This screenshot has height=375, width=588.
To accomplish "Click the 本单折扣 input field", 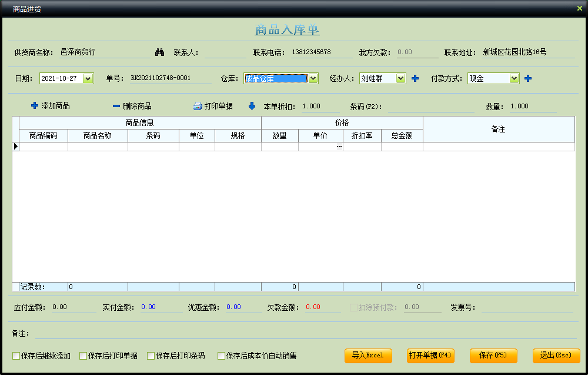I will tap(320, 106).
